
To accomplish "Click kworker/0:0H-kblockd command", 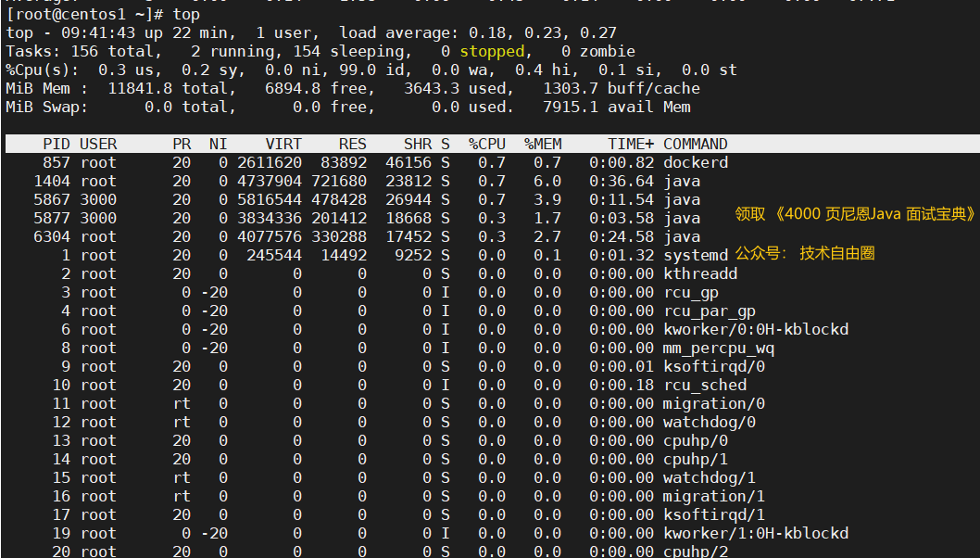I will [756, 330].
